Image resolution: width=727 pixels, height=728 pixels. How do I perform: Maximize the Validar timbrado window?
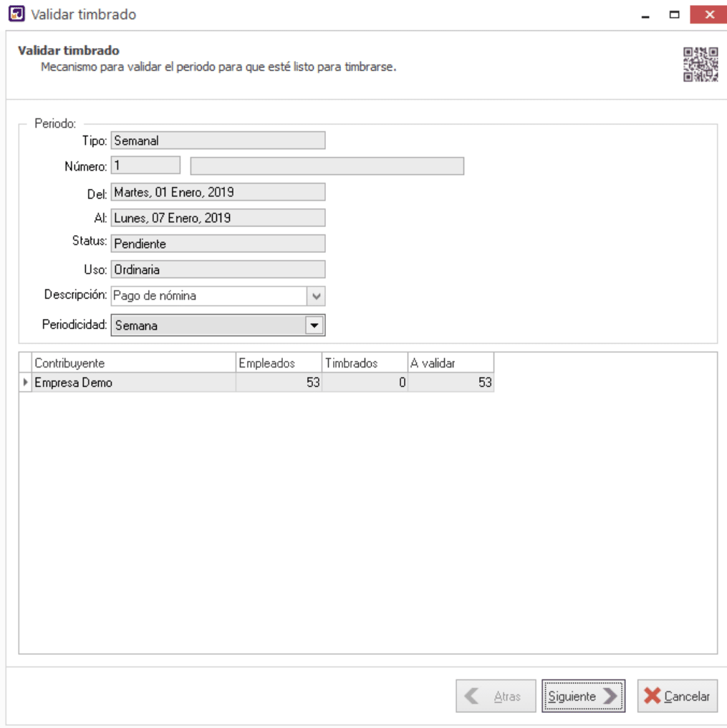674,14
